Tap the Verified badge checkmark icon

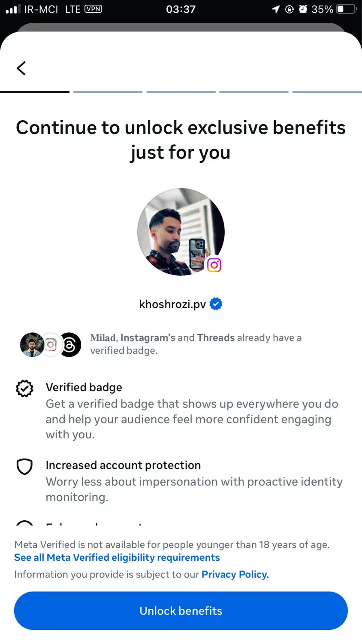point(24,388)
